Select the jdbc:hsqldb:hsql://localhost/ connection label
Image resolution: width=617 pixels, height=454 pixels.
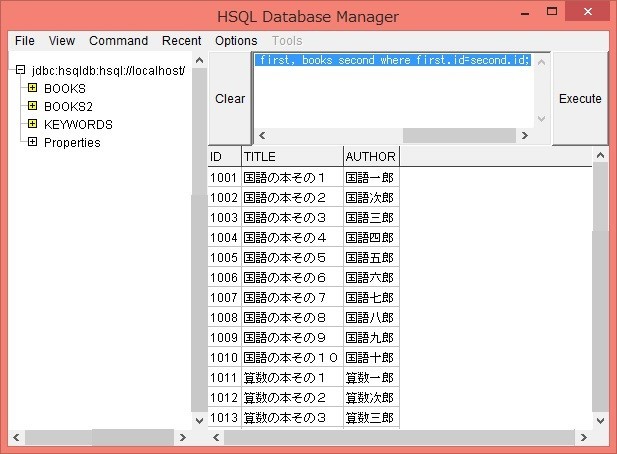tap(109, 71)
